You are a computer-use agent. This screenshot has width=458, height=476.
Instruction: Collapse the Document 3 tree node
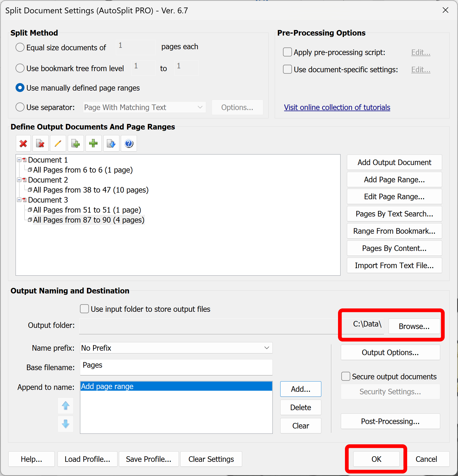click(19, 200)
